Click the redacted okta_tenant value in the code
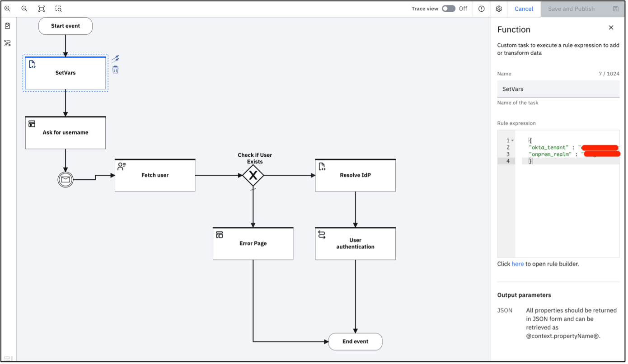The width and height of the screenshot is (628, 364). pyautogui.click(x=601, y=147)
